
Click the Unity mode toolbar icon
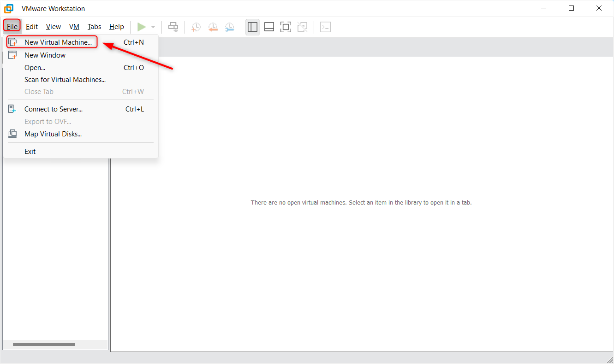[302, 27]
